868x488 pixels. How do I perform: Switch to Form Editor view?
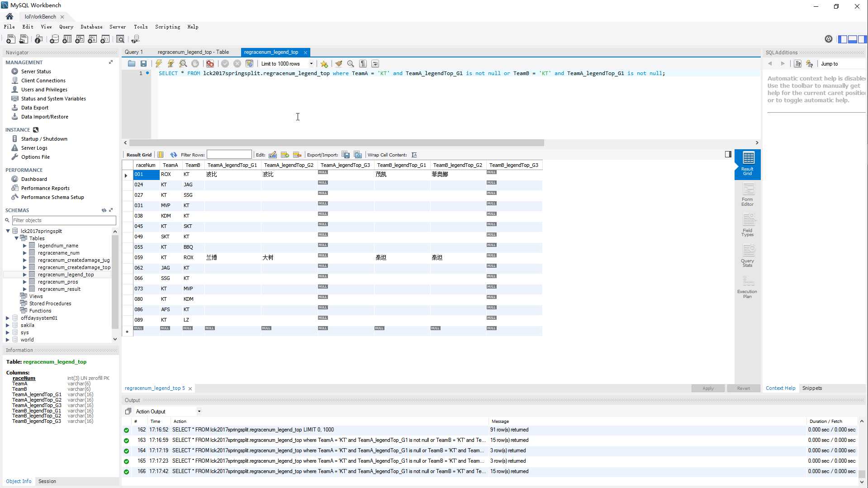tap(747, 195)
